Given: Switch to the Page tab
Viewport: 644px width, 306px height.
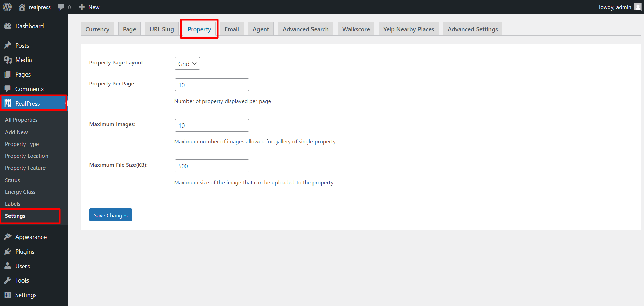Looking at the screenshot, I should click(x=129, y=29).
